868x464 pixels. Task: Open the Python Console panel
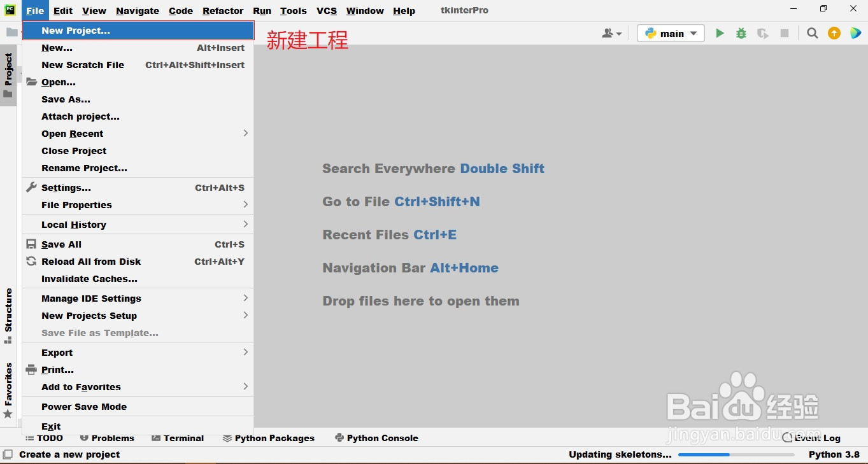pyautogui.click(x=376, y=438)
